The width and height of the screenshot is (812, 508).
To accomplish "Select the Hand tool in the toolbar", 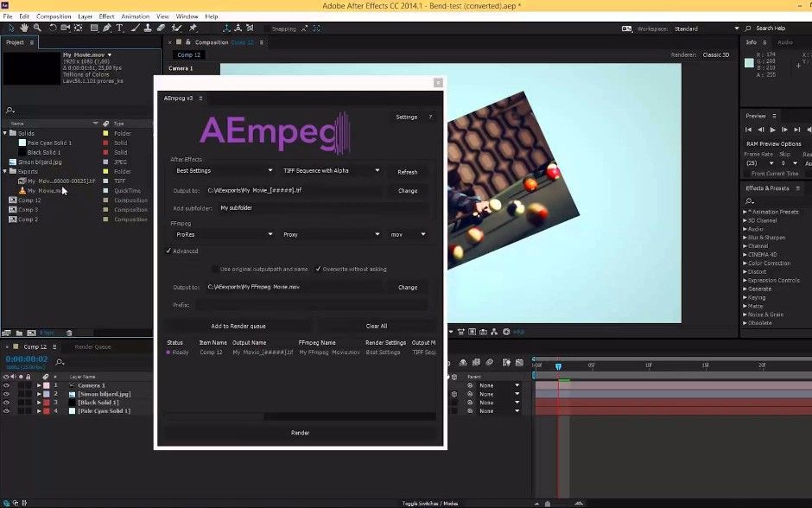I will tap(23, 28).
